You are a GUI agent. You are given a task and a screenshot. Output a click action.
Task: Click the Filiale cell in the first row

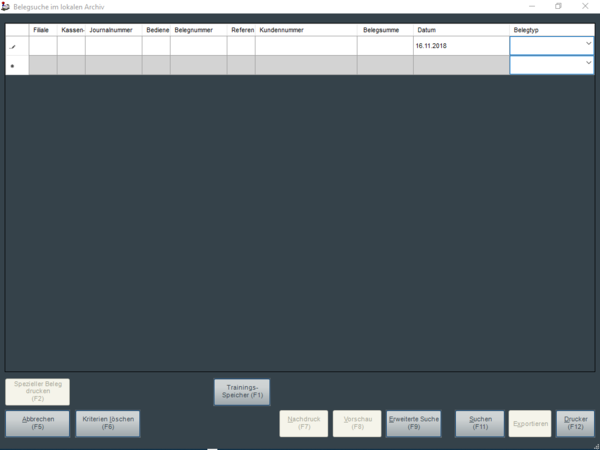coord(43,46)
